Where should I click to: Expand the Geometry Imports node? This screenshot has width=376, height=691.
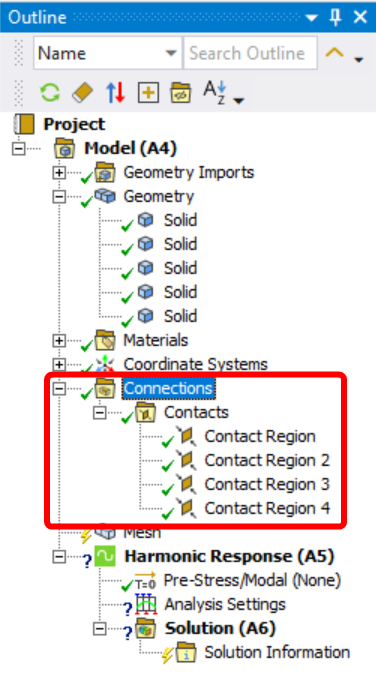click(x=59, y=173)
